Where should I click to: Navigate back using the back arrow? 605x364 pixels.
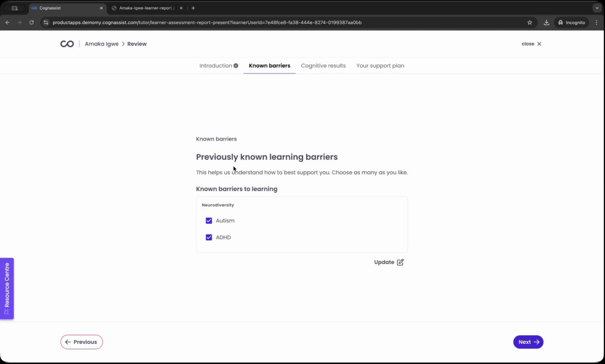click(x=7, y=22)
